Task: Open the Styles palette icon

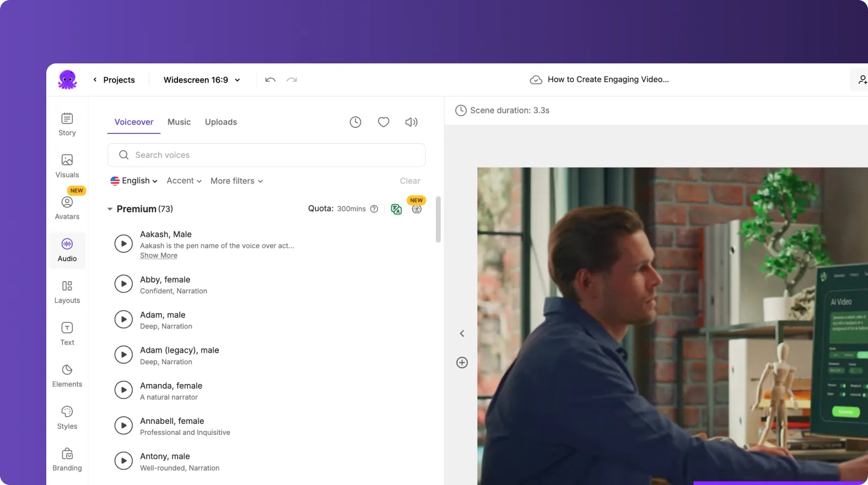Action: click(x=67, y=417)
